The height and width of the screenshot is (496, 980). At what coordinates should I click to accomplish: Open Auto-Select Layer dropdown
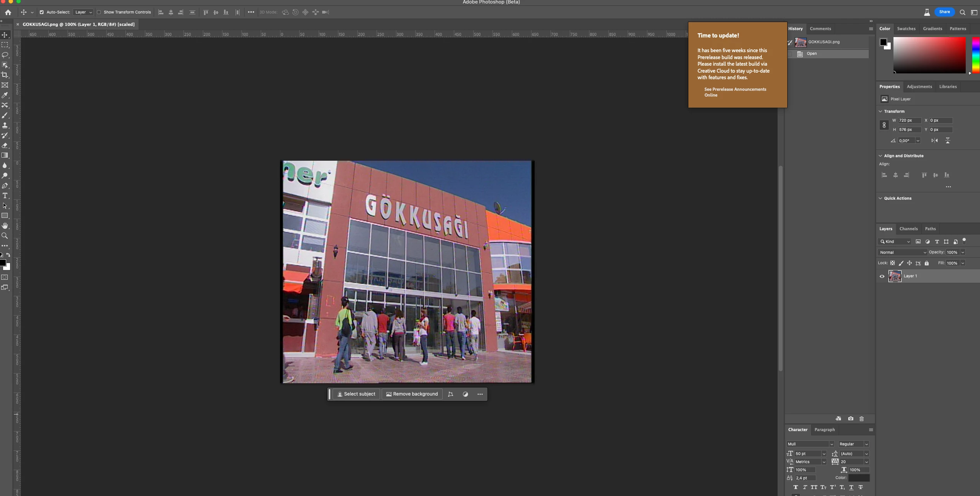point(83,12)
